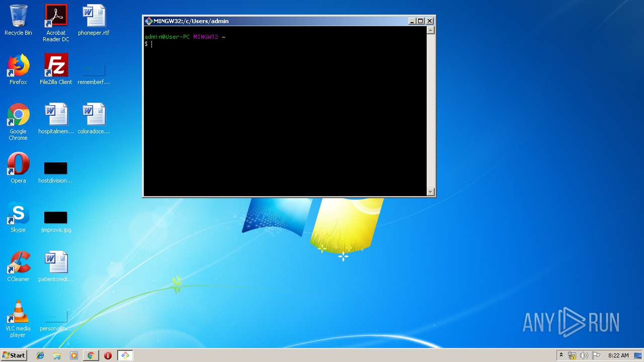Switch to Git Bash taskbar button
644x362 pixels.
pyautogui.click(x=125, y=355)
